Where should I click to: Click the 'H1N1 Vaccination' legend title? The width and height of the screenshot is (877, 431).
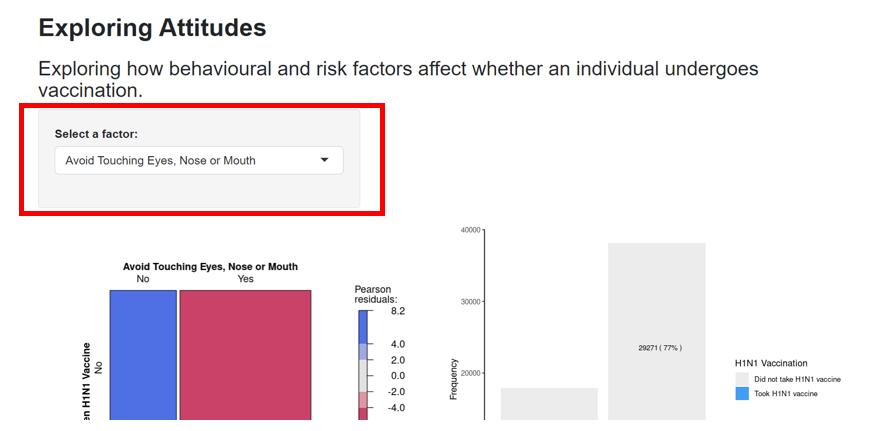click(x=771, y=363)
